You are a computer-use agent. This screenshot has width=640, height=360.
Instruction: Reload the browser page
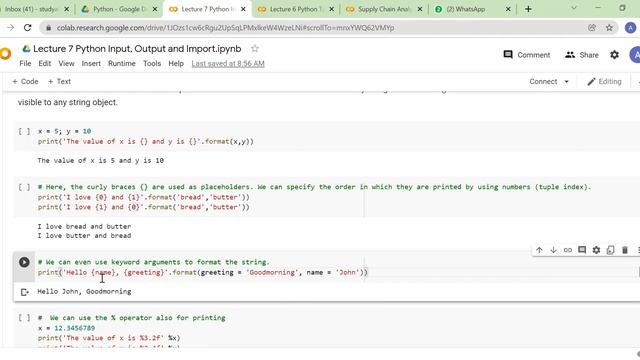click(27, 28)
